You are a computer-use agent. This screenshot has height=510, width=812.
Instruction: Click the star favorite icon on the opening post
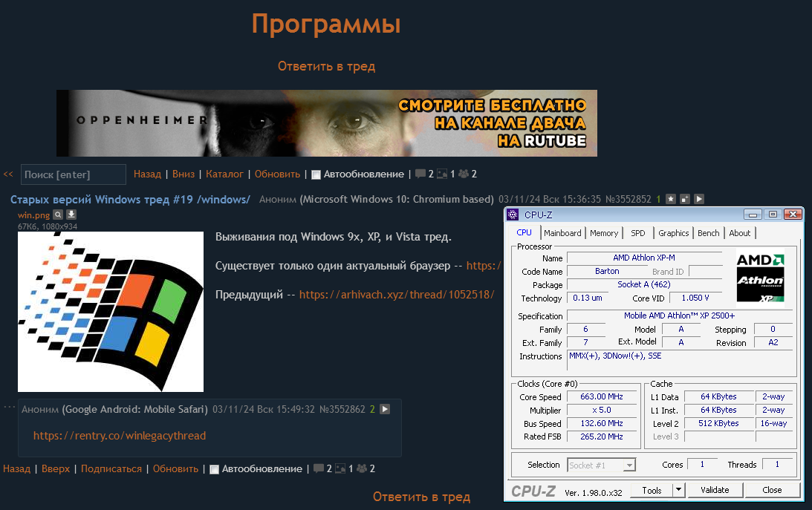coord(671,199)
